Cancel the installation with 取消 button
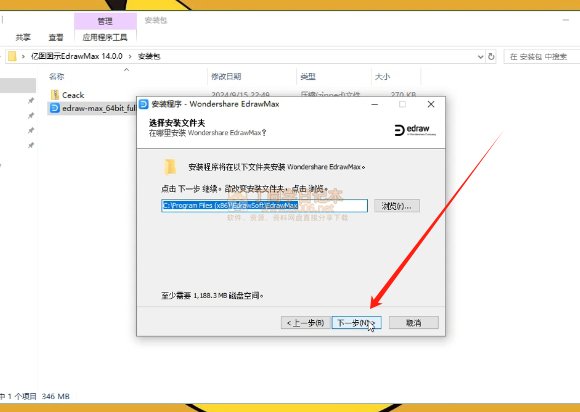This screenshot has width=580, height=412. point(414,322)
